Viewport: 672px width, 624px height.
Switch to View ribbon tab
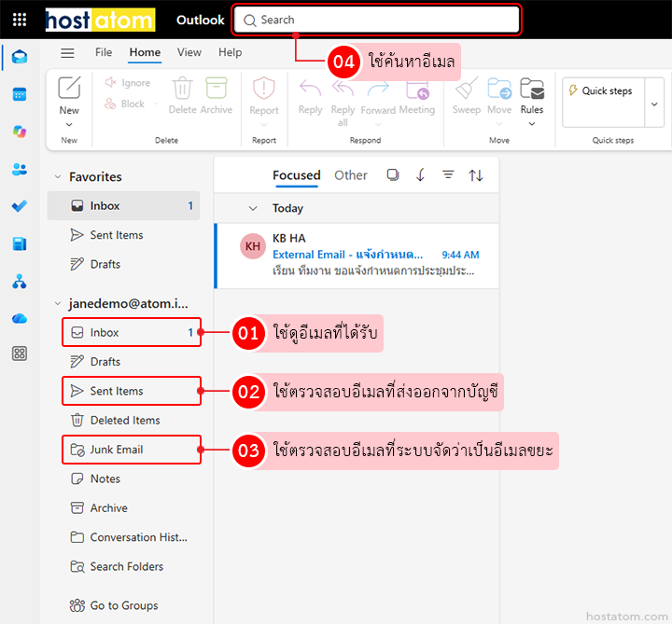point(189,52)
